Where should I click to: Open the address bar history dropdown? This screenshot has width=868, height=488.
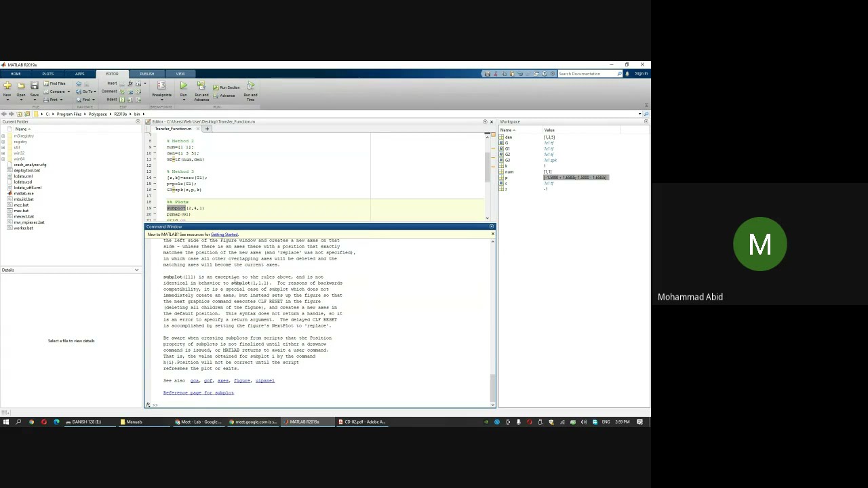click(639, 114)
